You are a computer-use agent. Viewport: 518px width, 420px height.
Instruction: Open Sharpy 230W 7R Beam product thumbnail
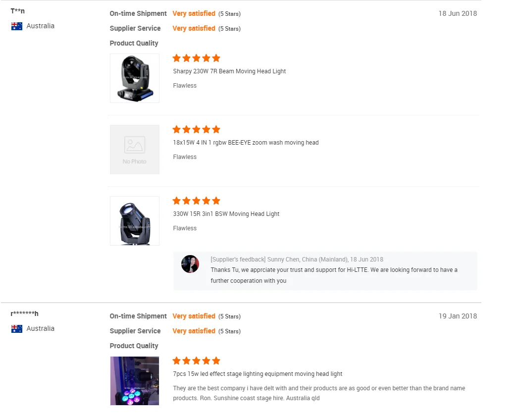pyautogui.click(x=135, y=78)
